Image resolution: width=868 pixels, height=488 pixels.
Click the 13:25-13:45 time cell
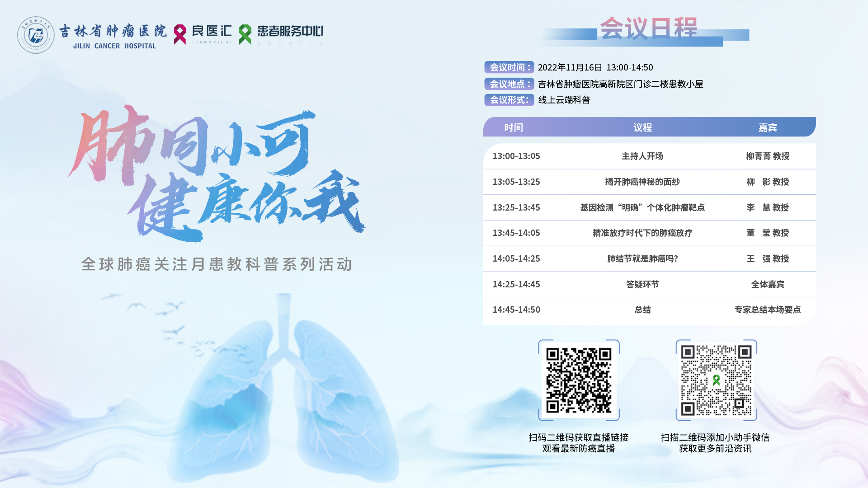click(516, 207)
